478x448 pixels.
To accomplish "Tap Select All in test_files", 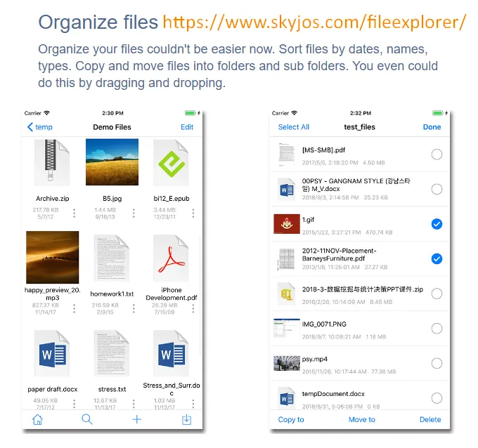I will (294, 127).
